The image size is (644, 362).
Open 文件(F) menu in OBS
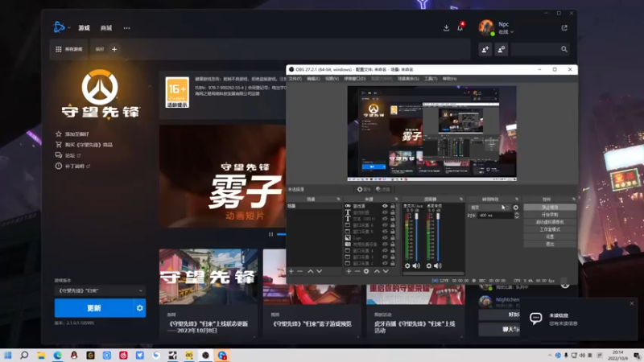[295, 79]
